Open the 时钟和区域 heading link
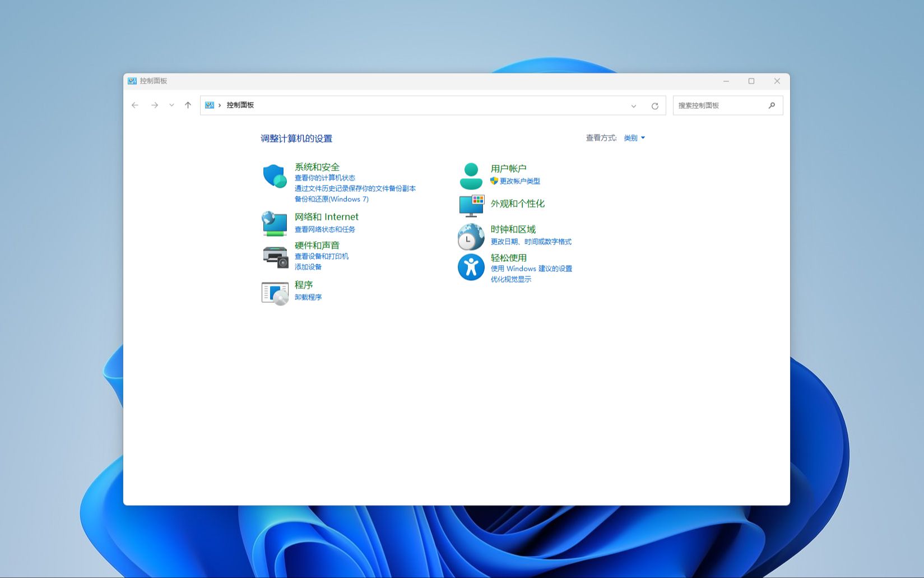 click(513, 229)
